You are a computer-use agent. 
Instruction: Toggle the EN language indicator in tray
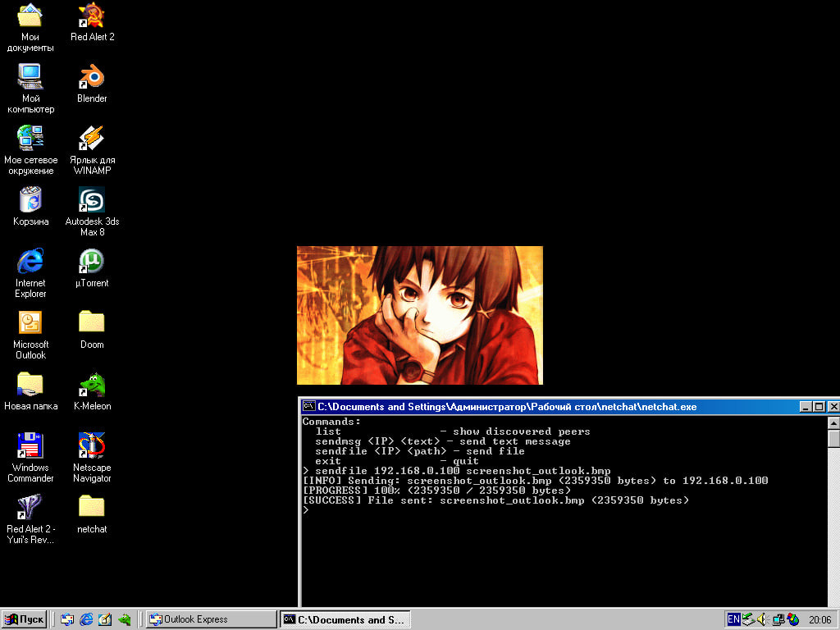[x=733, y=619]
